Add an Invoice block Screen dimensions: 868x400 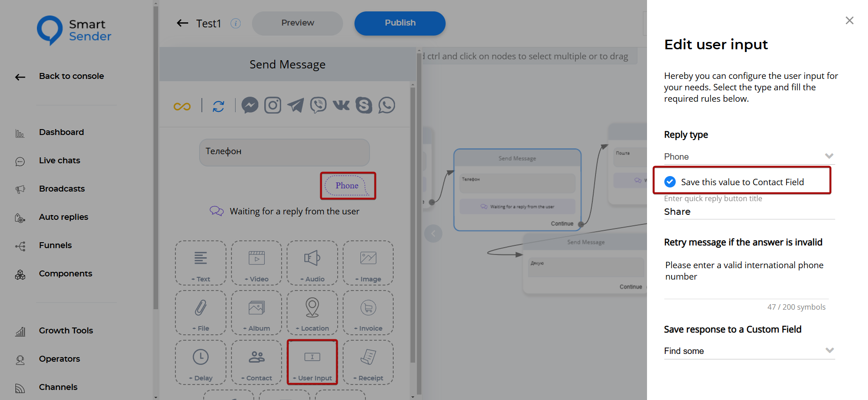point(368,313)
